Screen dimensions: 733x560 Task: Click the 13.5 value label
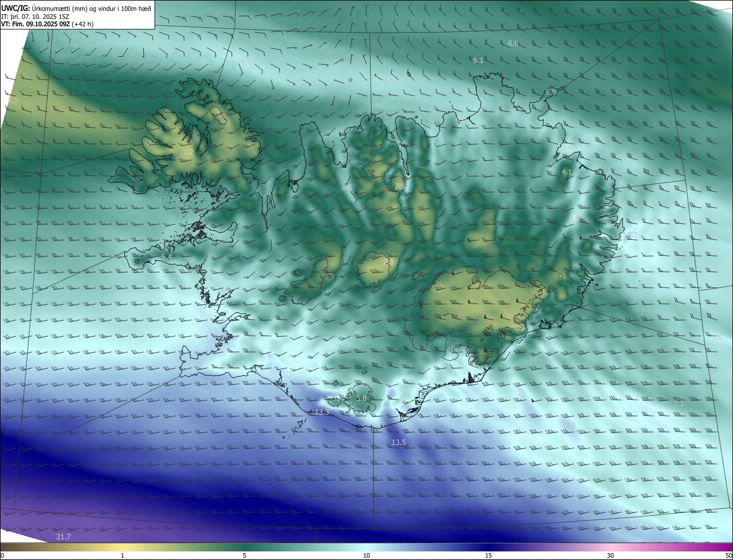[x=399, y=443]
